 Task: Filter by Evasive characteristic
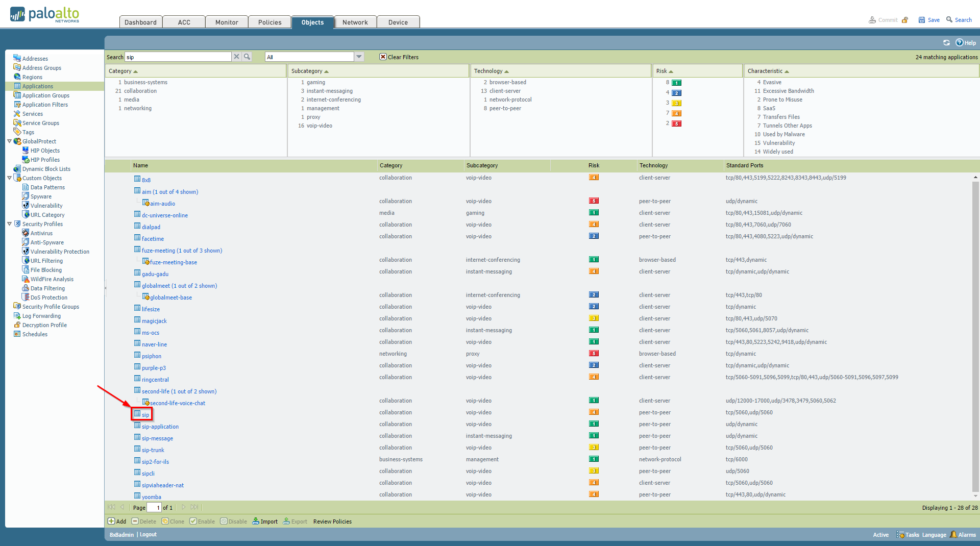[772, 82]
